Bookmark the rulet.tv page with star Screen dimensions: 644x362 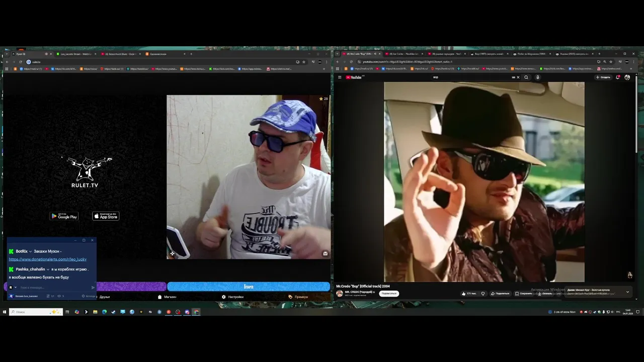(x=303, y=62)
